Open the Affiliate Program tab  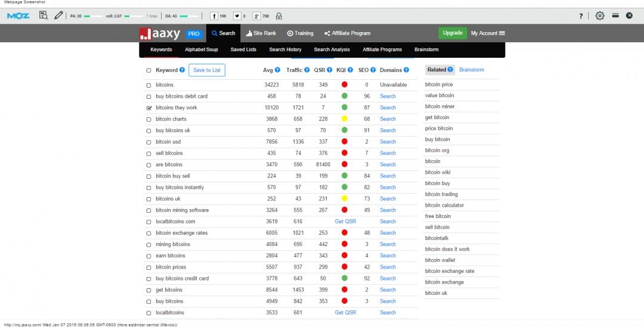(x=348, y=33)
